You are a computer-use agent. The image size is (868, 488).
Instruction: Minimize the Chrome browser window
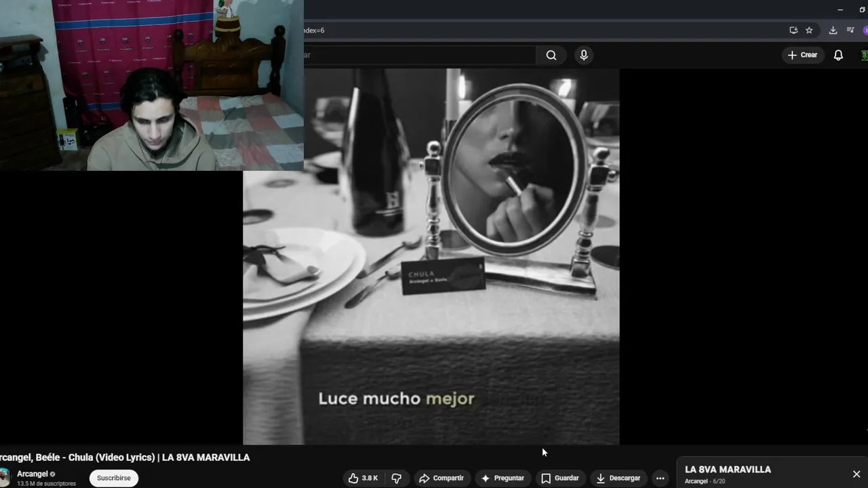pos(840,9)
